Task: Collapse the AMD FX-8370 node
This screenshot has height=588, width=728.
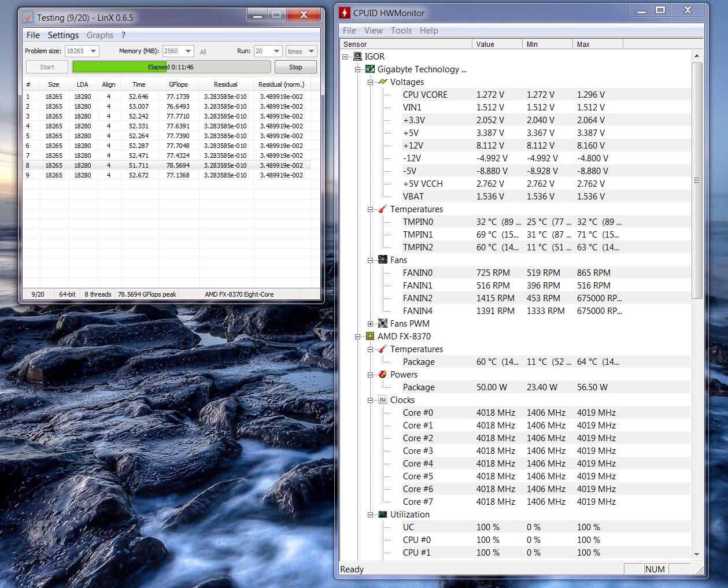Action: 358,336
